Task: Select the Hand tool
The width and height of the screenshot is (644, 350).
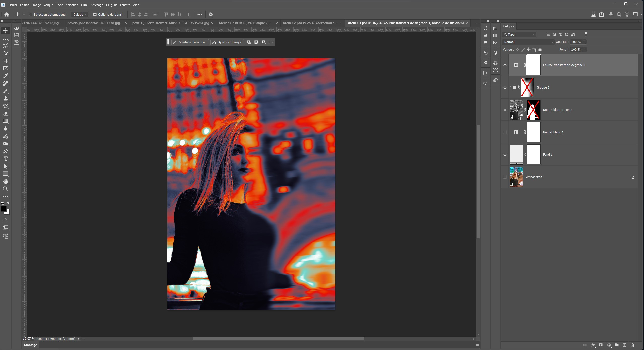Action: [5, 181]
